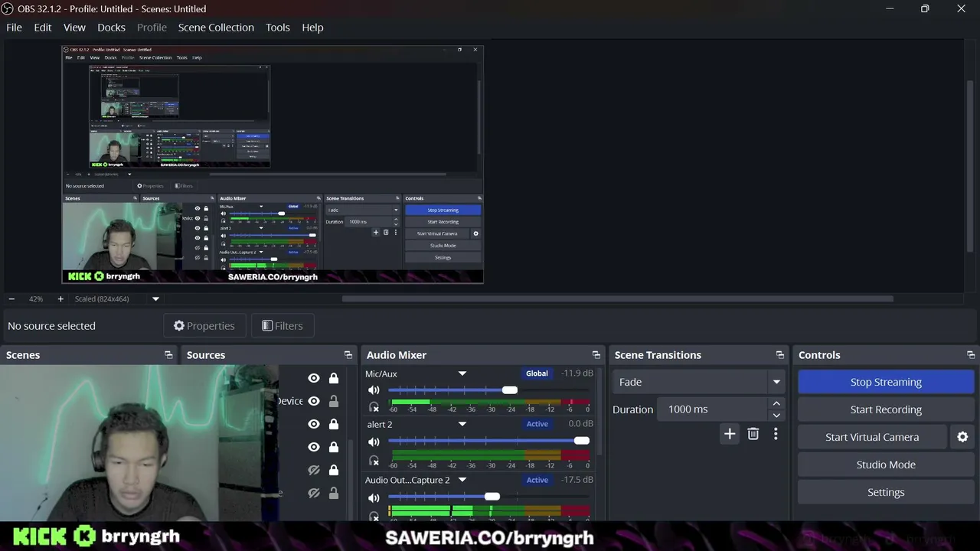The height and width of the screenshot is (551, 980).
Task: Click Audio Out...Capture 2 volume slider handle
Action: point(492,497)
